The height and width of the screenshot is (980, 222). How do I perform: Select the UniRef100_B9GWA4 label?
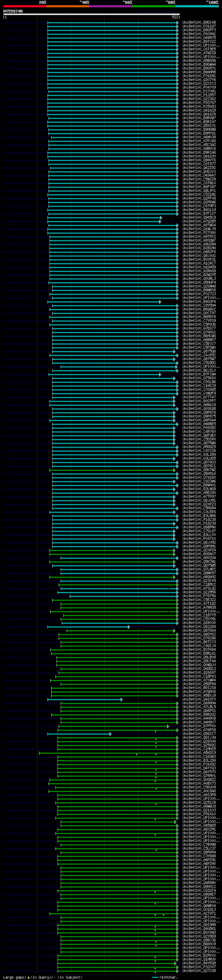(199, 65)
